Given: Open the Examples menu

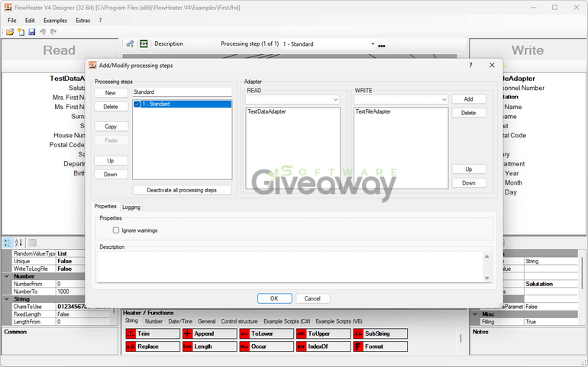Looking at the screenshot, I should (x=55, y=21).
